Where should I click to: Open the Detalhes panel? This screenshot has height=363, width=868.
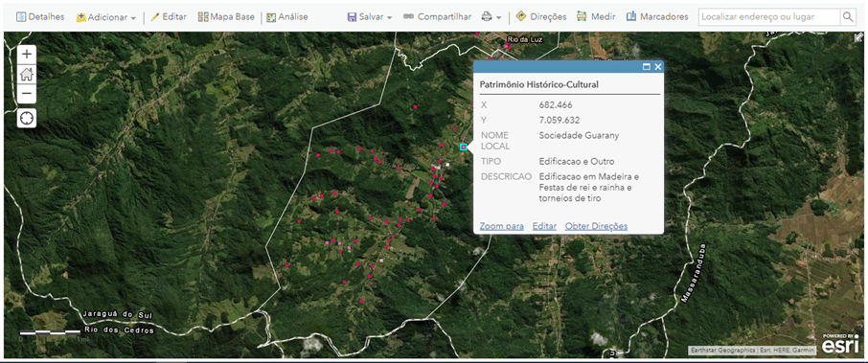pos(40,16)
